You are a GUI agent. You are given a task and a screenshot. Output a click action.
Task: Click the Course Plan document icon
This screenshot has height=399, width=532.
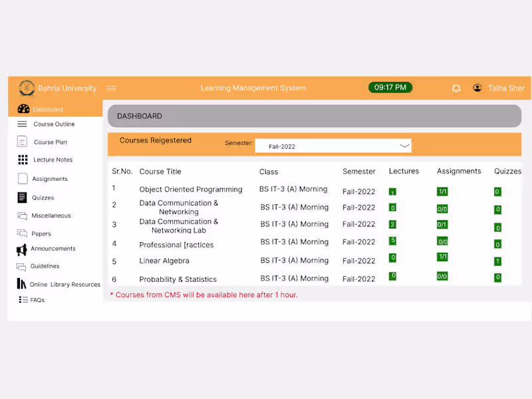point(22,141)
